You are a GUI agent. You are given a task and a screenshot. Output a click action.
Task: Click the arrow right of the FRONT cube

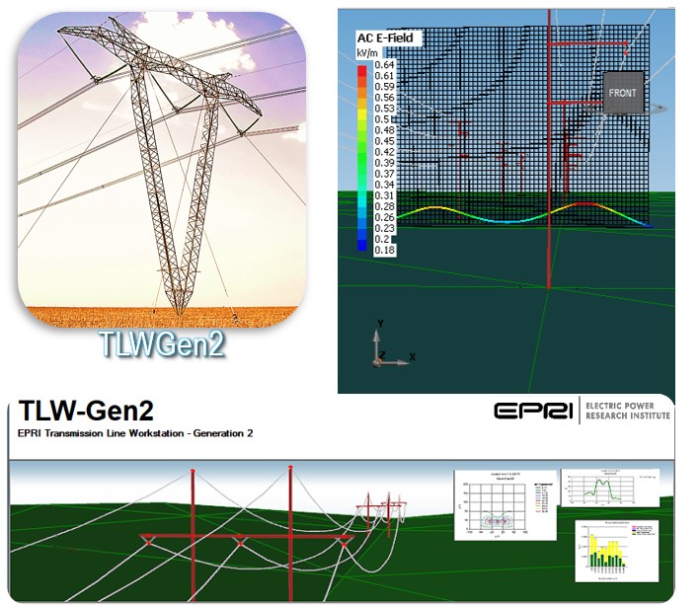point(661,109)
